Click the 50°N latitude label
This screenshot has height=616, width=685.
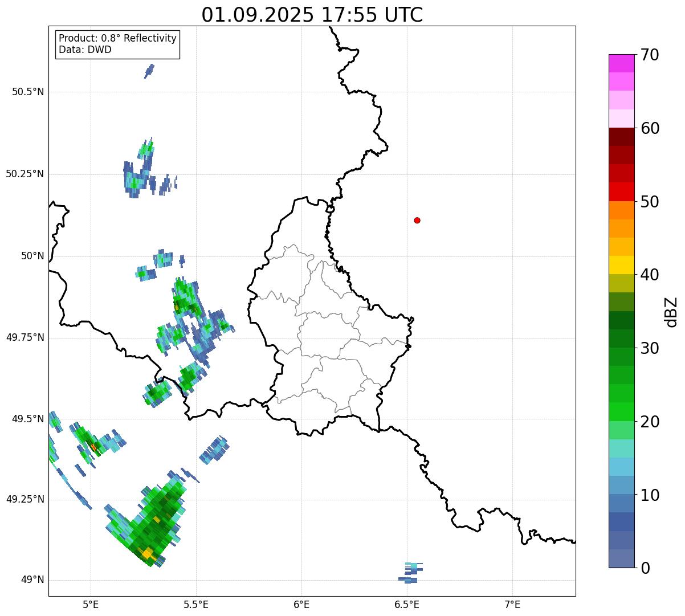point(32,256)
